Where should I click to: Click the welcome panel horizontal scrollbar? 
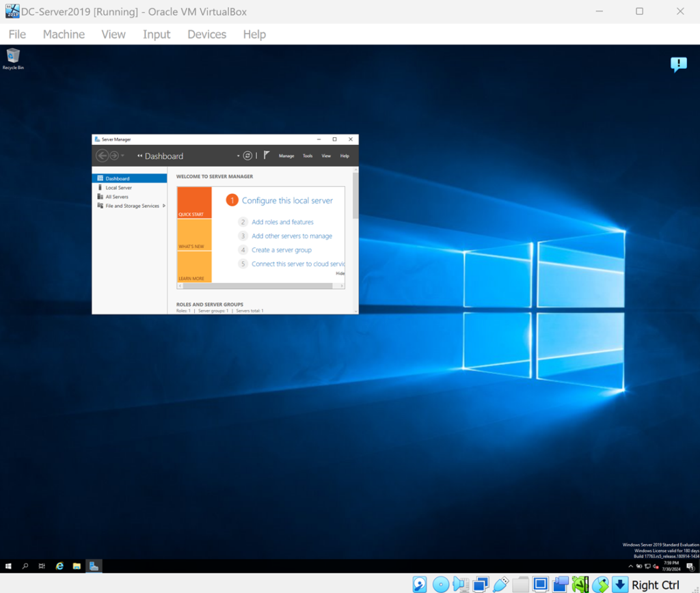(x=260, y=286)
